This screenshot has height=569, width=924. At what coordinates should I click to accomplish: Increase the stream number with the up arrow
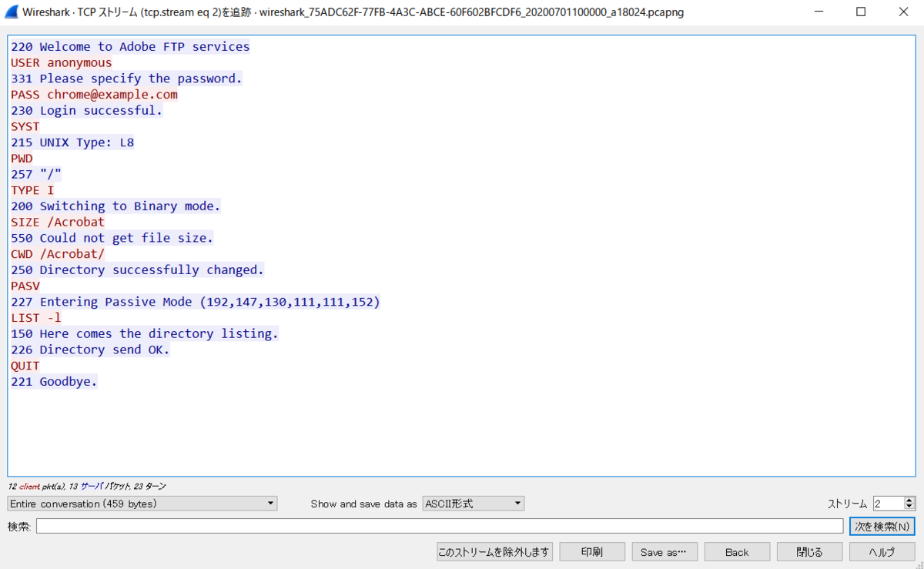tap(909, 500)
